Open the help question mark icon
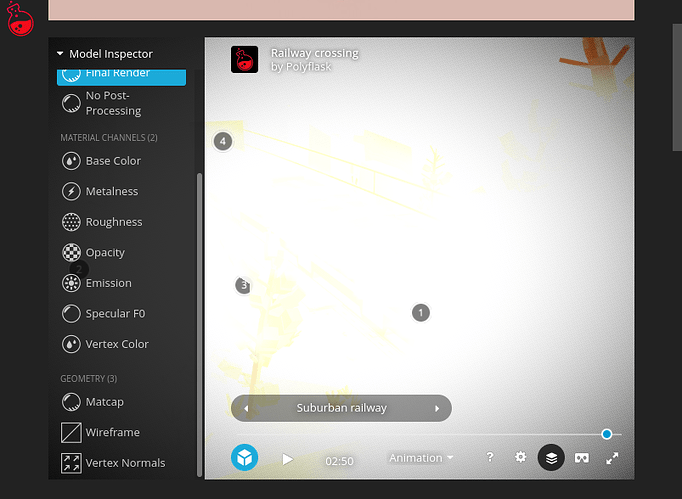This screenshot has height=499, width=682. (x=490, y=457)
